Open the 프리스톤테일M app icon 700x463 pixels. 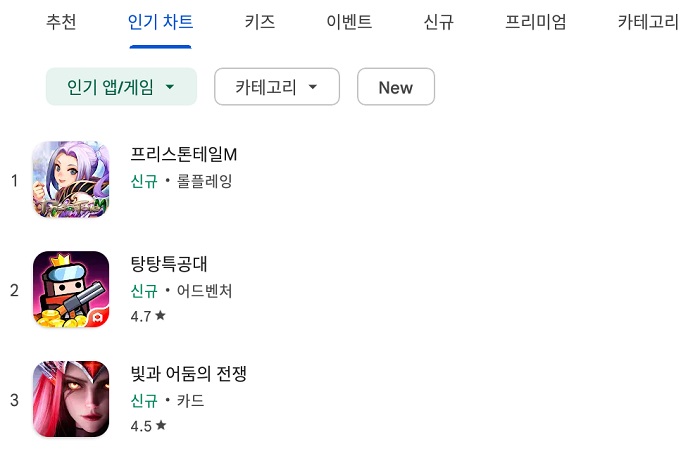(x=70, y=180)
